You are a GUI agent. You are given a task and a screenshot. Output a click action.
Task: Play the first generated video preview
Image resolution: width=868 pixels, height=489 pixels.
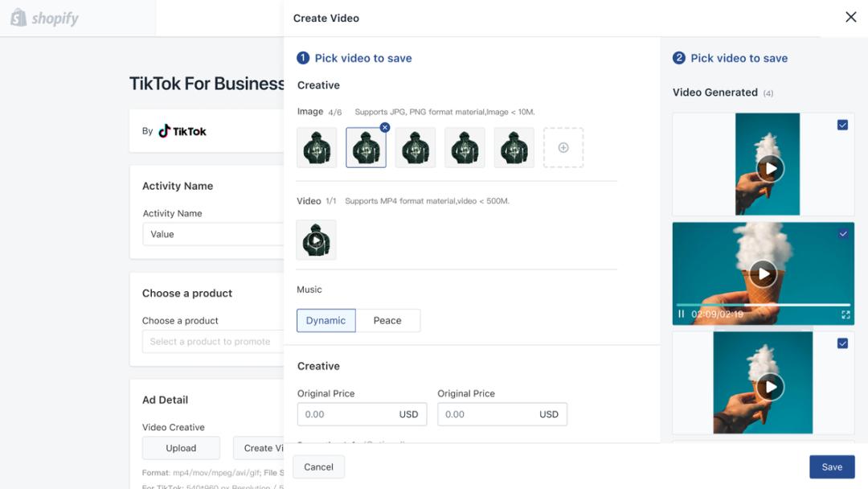click(772, 169)
